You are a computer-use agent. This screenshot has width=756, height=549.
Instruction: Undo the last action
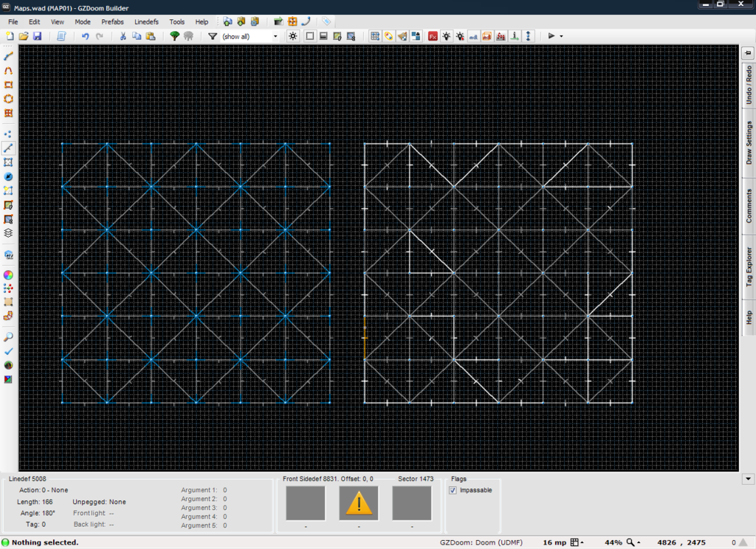[x=86, y=36]
